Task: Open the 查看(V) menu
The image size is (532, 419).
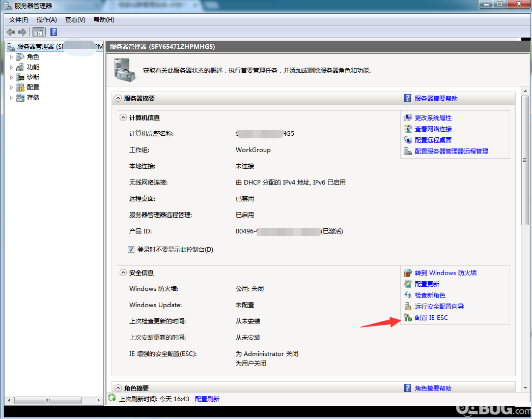Action: [x=75, y=20]
